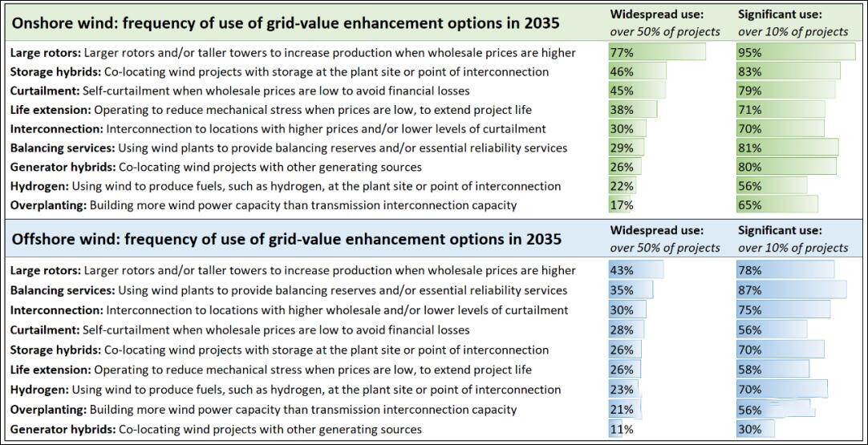The image size is (868, 445).
Task: Select the onshore Large rotors 77% bar
Action: click(657, 52)
